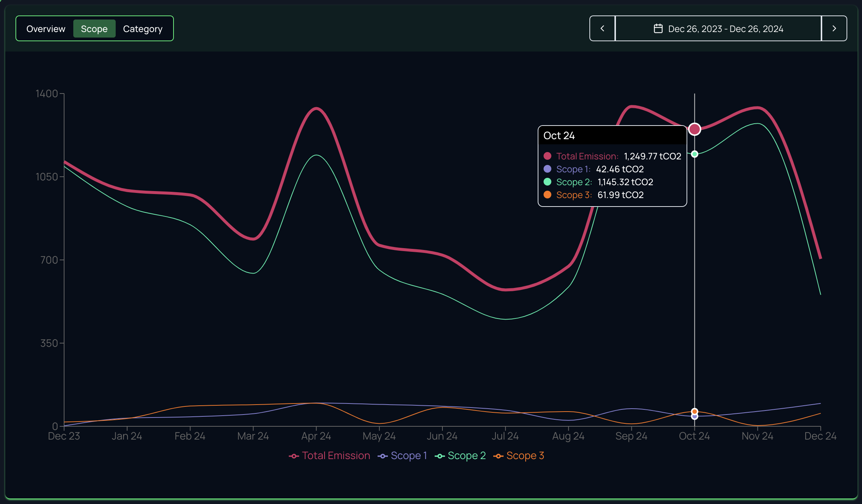The width and height of the screenshot is (862, 504).
Task: Click the Jan 24 x-axis label
Action: tap(127, 436)
